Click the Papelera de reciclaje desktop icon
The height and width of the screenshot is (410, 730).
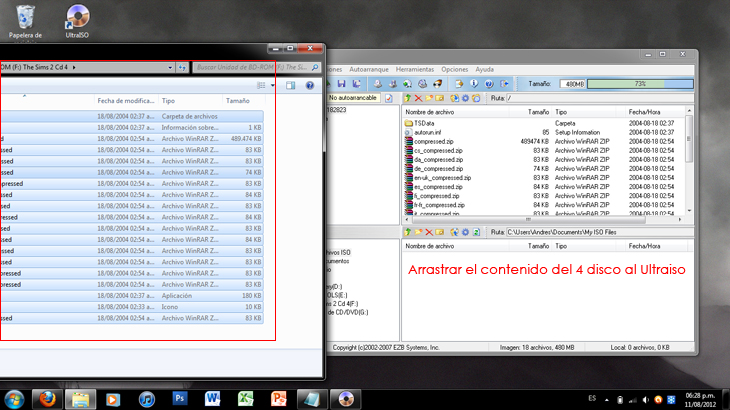[x=25, y=22]
